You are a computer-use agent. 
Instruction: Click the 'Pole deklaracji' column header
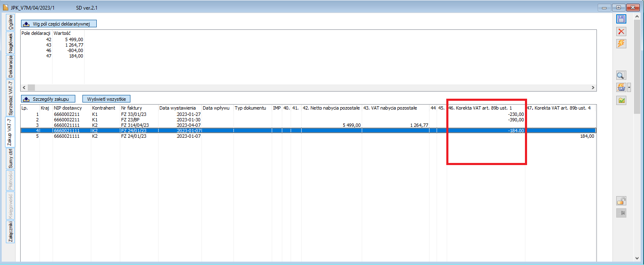pos(36,33)
